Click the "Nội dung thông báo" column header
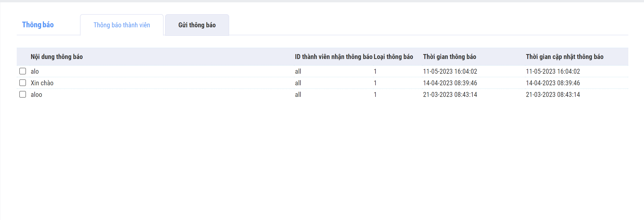Viewport: 644px width, 220px height. tap(57, 57)
